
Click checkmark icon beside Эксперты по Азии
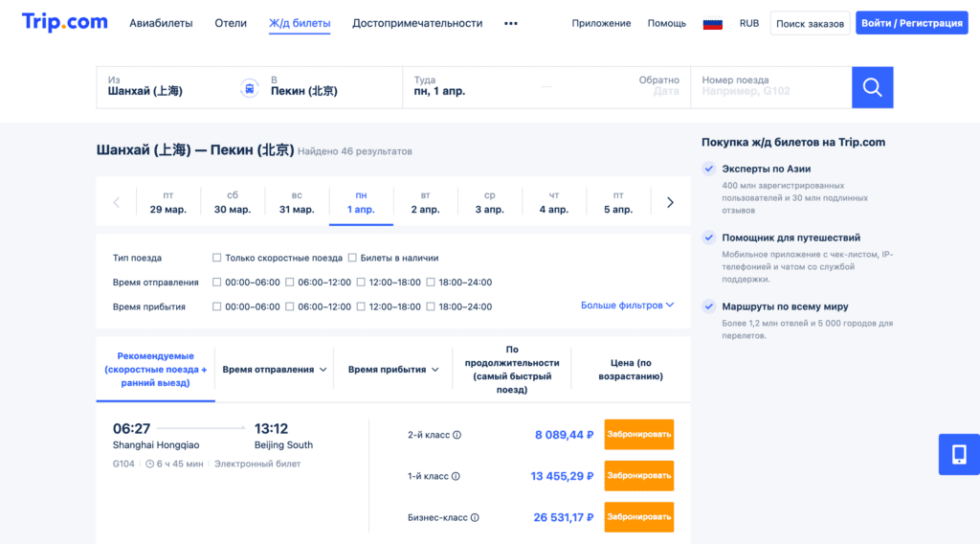(709, 169)
